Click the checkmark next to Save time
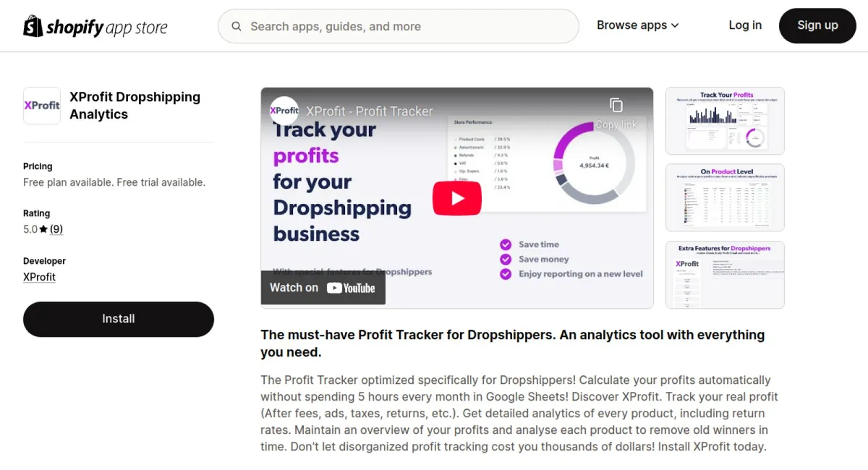Image resolution: width=868 pixels, height=470 pixels. (x=506, y=244)
